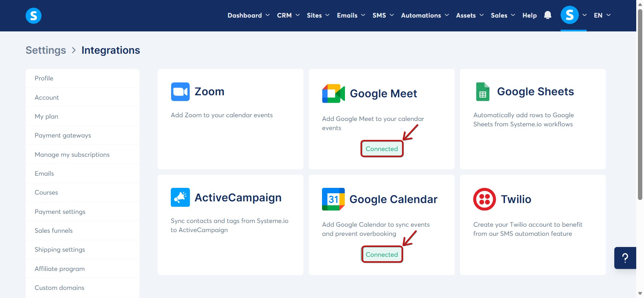Open the Google Meet integration title

click(x=383, y=94)
